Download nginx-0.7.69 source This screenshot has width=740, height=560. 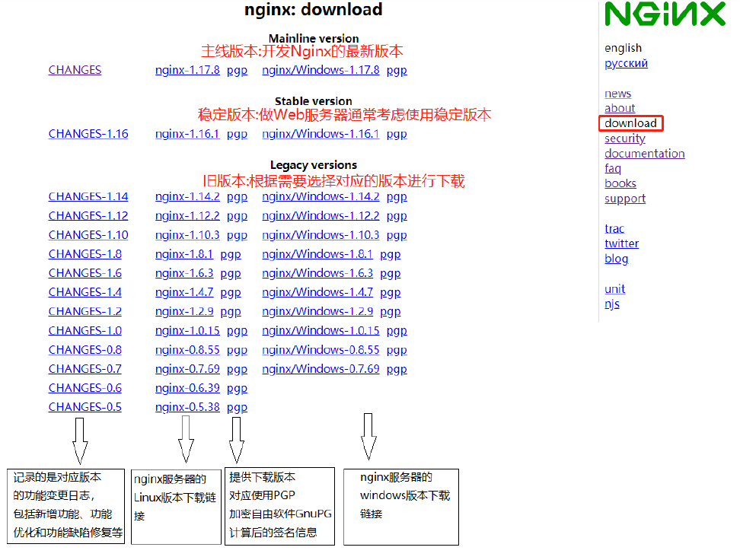(187, 369)
